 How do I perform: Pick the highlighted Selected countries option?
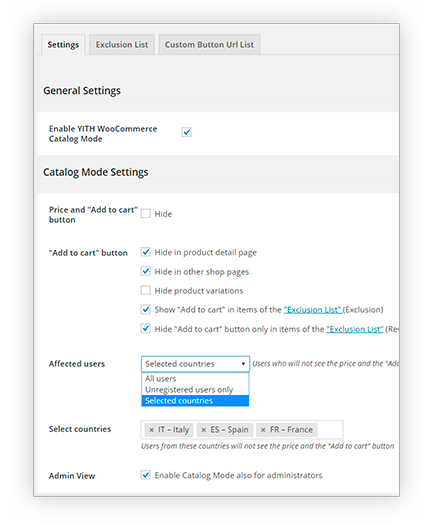195,401
